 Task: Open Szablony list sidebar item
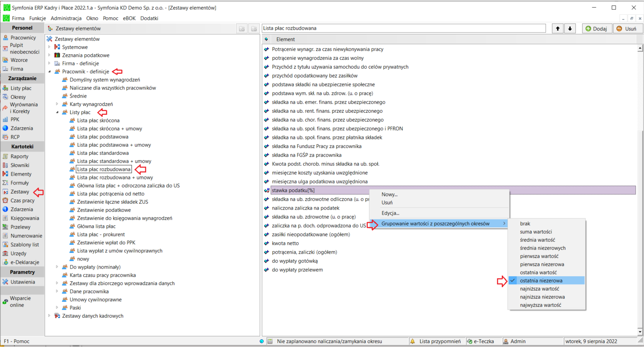(25, 245)
